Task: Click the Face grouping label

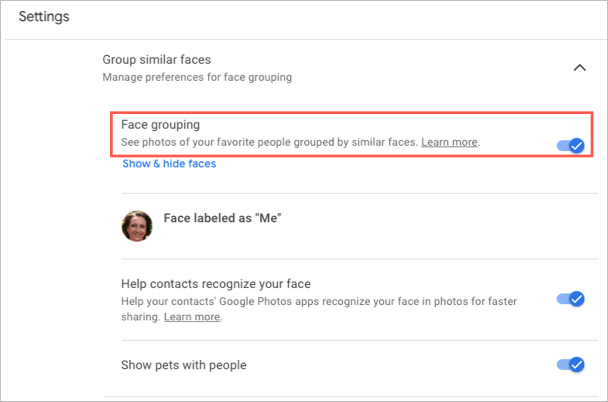Action: coord(161,126)
